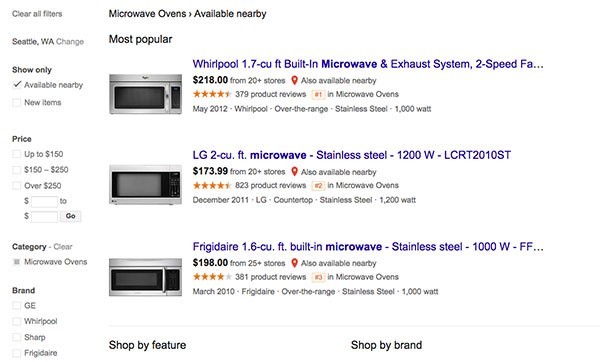The image size is (600, 362).
Task: Click the minimum price input field
Action: tap(44, 201)
